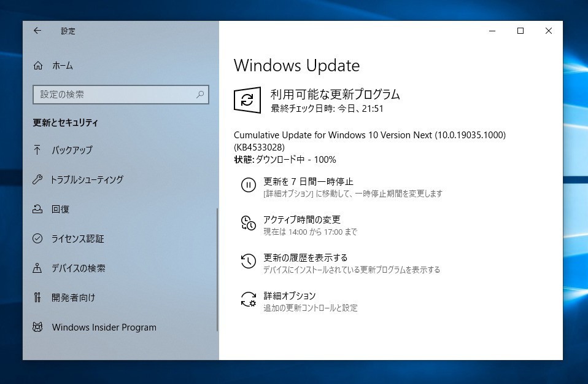The width and height of the screenshot is (588, 384).
Task: Click 利用可能な更新プログラム status text
Action: [x=335, y=94]
